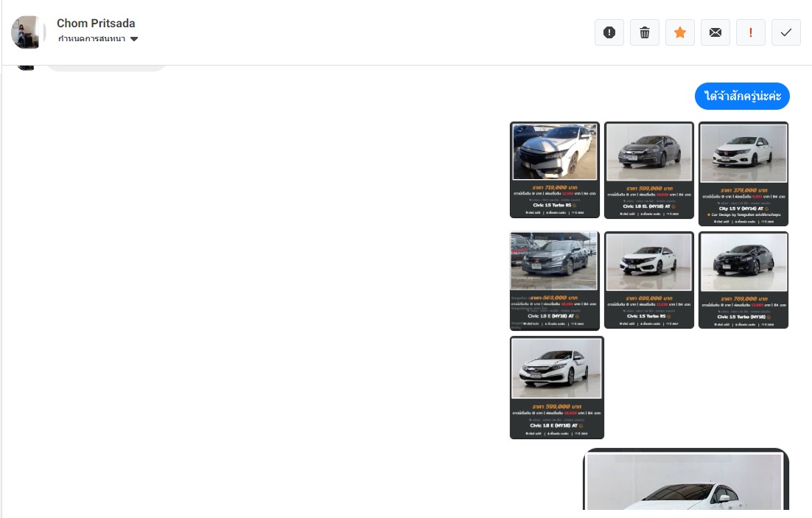
Task: Expand the กำหนดการสนทนา dropdown arrow
Action: point(134,39)
